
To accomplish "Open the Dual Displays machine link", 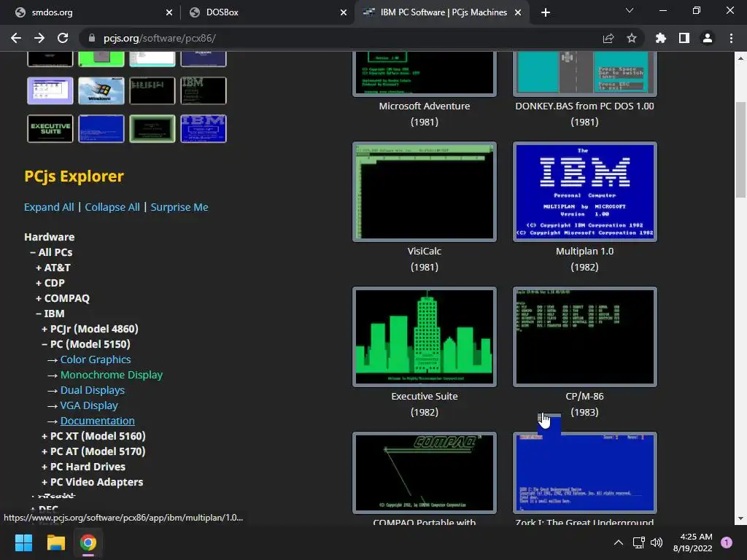I will [93, 390].
